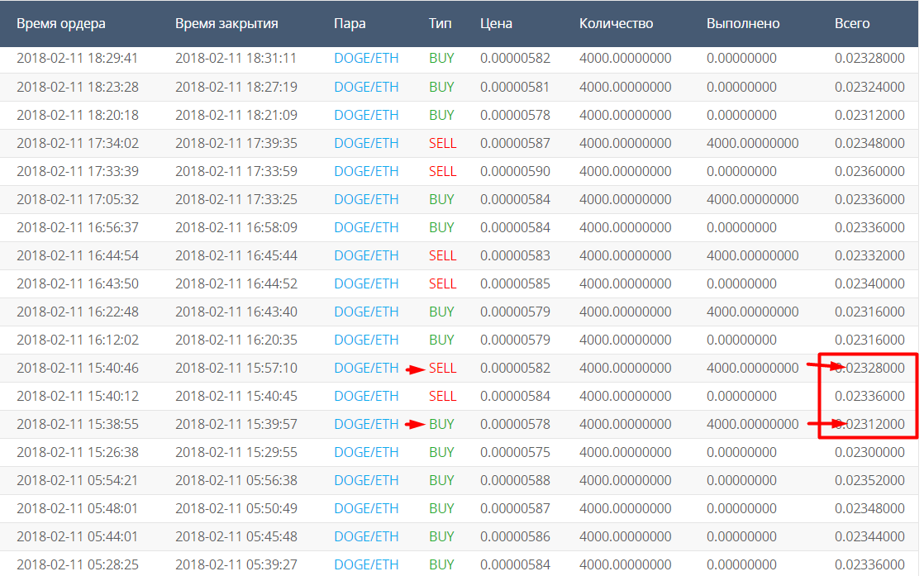Sort by the Время закрытия column header
The image size is (924, 576).
(x=226, y=24)
